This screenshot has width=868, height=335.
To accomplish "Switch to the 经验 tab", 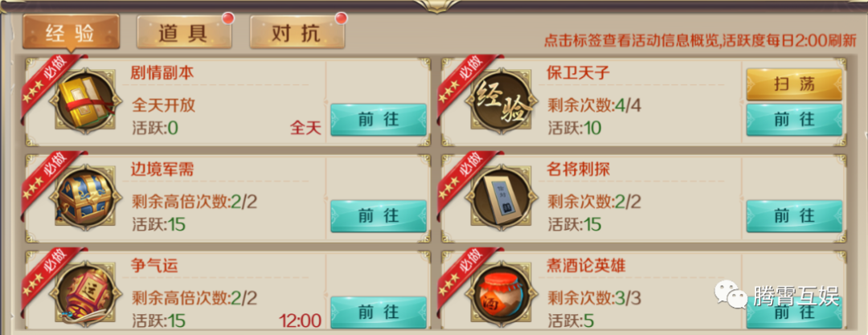I will click(x=71, y=33).
